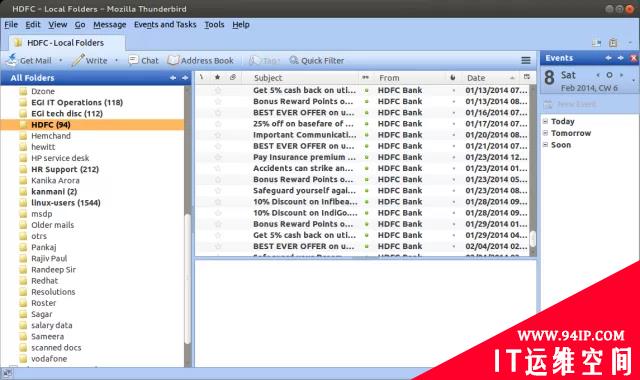Switch to previous folder view arrow
Viewport: 640px width, 380px height.
173,78
